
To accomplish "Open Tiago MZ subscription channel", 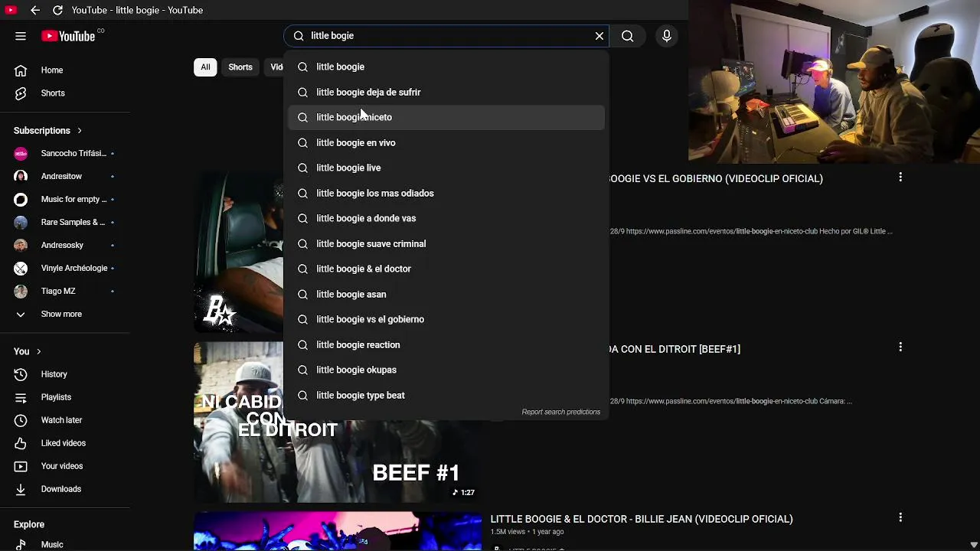I will [x=65, y=291].
